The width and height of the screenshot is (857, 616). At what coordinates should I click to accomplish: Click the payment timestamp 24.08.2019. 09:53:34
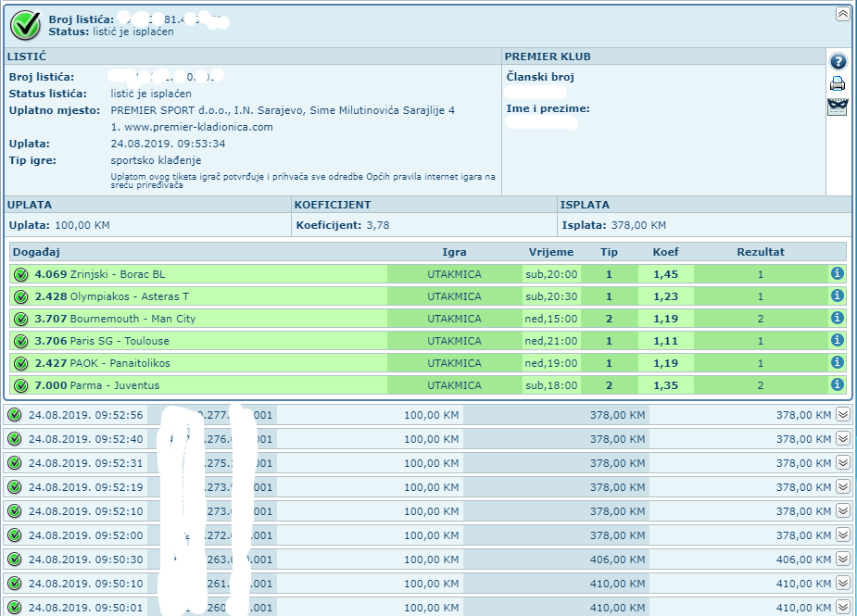pyautogui.click(x=168, y=144)
